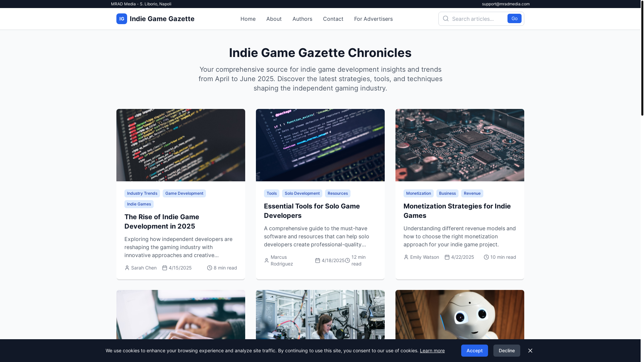Open the About page
The width and height of the screenshot is (644, 362).
tap(274, 19)
